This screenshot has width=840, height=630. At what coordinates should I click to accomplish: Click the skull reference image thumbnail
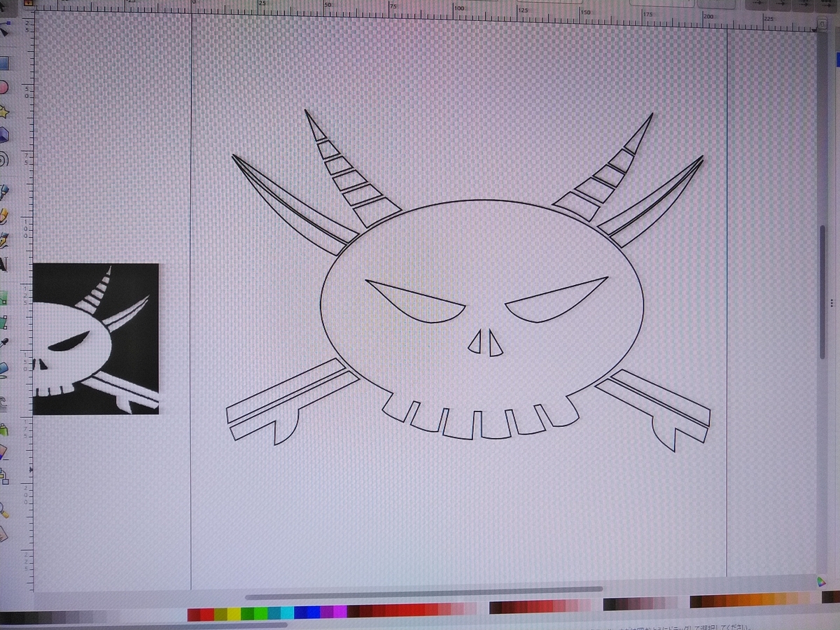96,339
